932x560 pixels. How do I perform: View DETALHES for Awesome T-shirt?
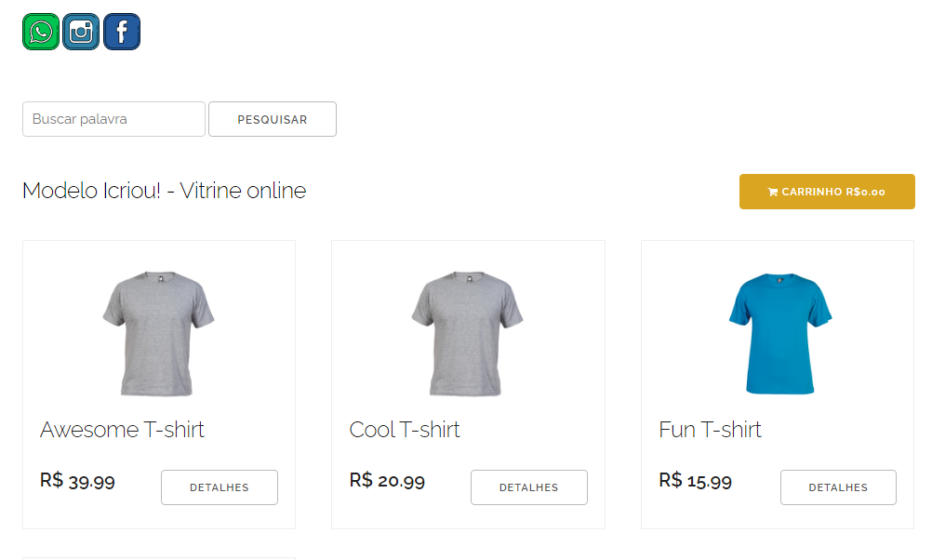coord(220,487)
